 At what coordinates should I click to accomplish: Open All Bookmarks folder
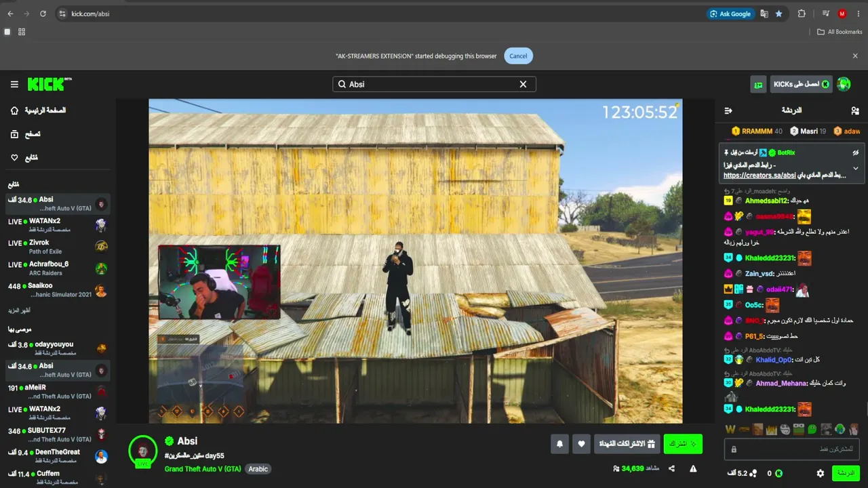coord(840,32)
